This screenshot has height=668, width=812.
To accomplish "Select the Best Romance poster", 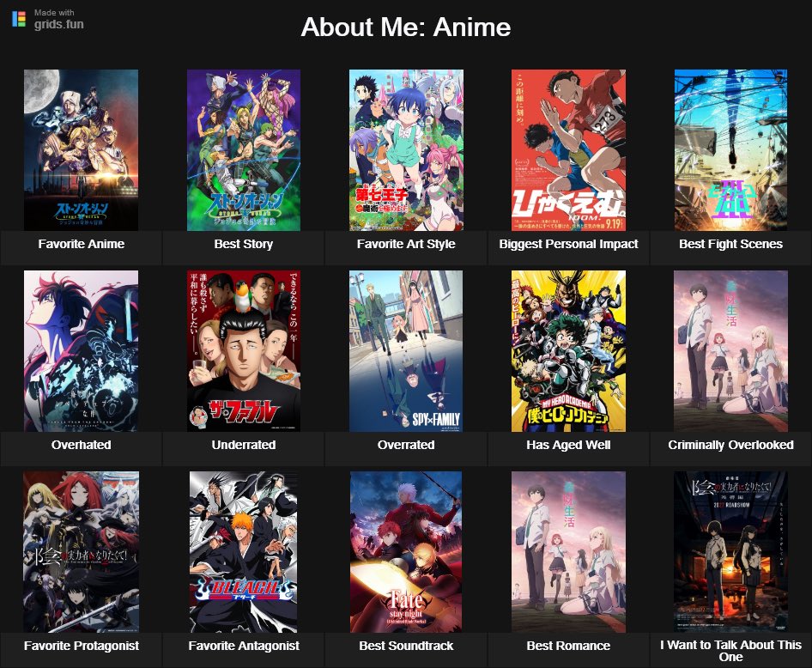I will 568,552.
